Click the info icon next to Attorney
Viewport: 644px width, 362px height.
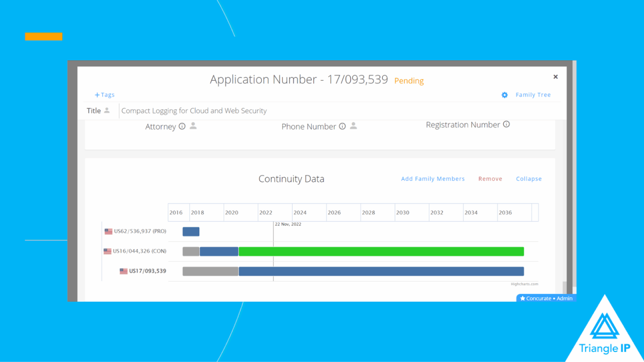coord(182,126)
